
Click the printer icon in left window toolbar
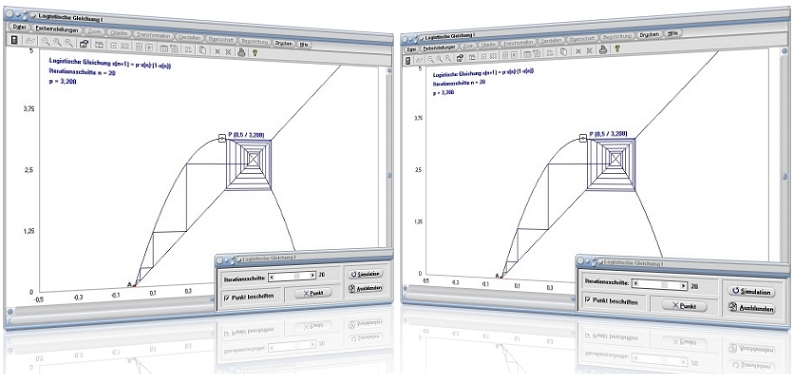pyautogui.click(x=241, y=52)
